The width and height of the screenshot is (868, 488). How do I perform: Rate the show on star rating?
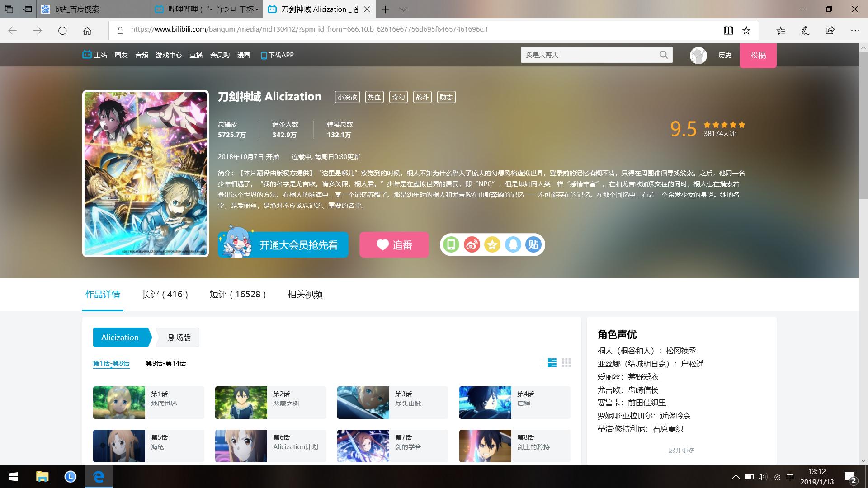723,124
